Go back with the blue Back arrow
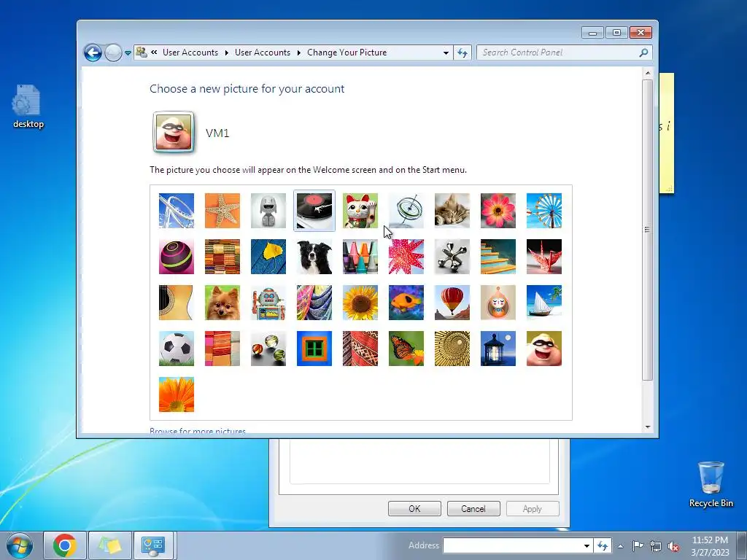 point(93,52)
